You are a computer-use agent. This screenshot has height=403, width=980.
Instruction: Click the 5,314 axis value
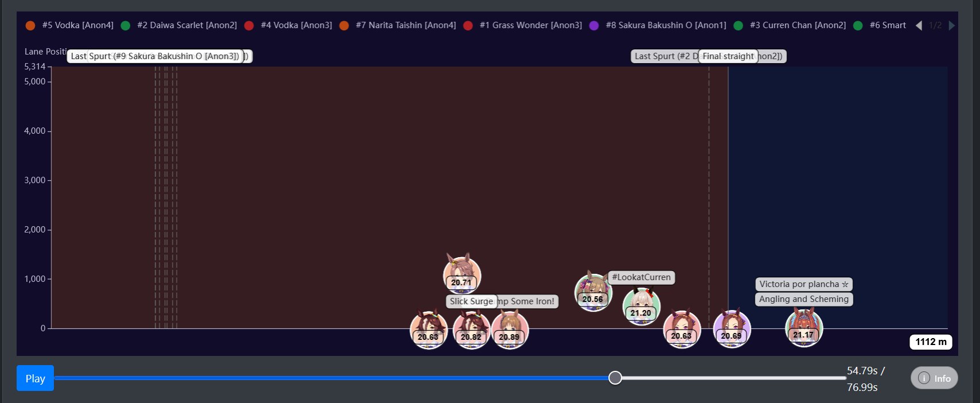[x=34, y=67]
